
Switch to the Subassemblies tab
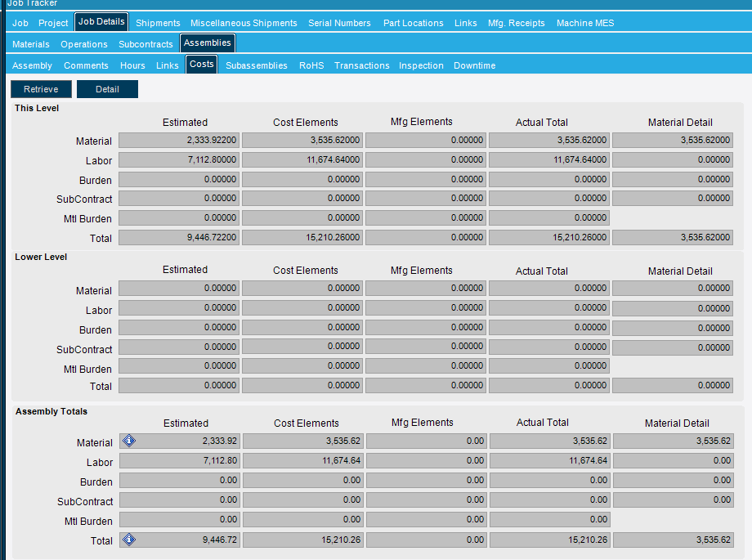[x=258, y=65]
